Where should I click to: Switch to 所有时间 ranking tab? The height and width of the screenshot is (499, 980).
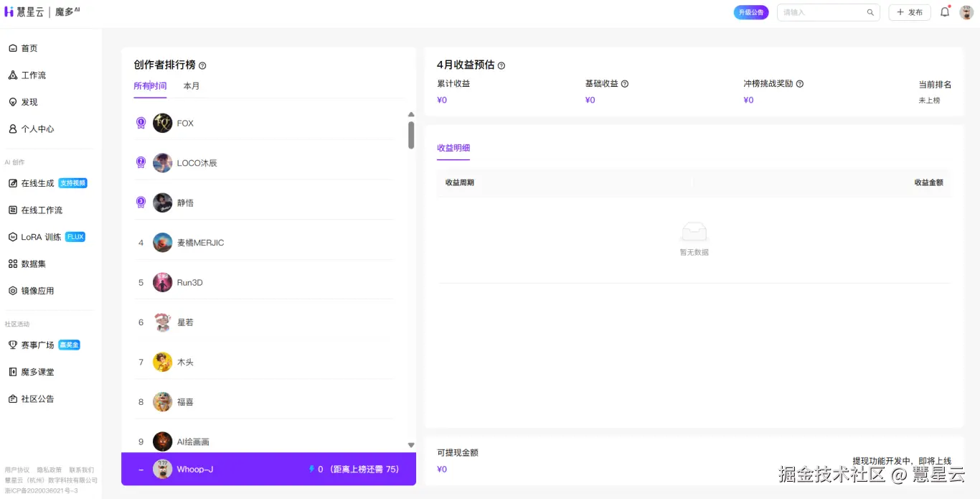pyautogui.click(x=150, y=86)
